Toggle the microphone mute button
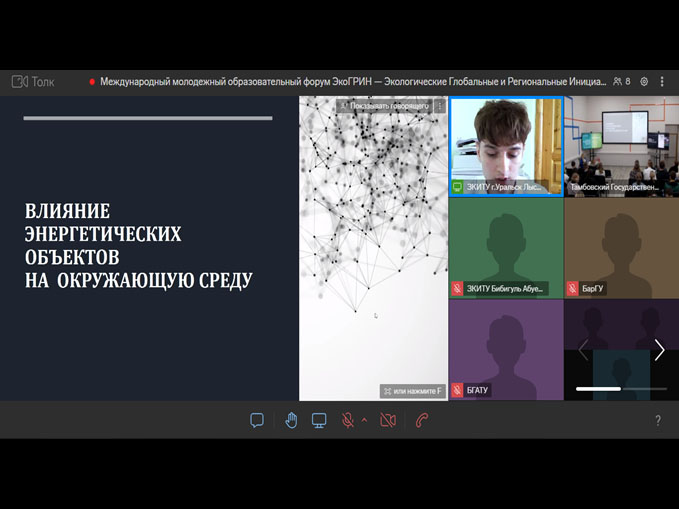The image size is (679, 509). point(347,420)
